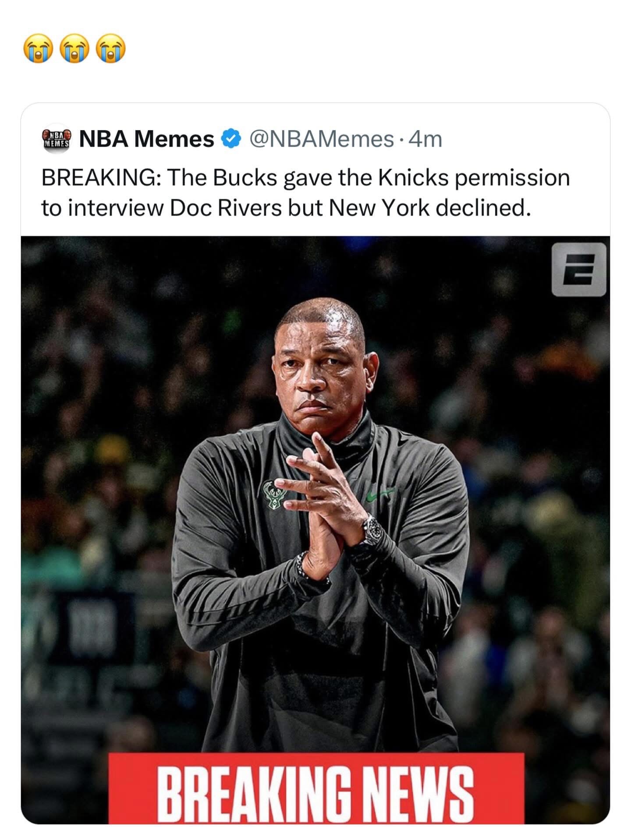The height and width of the screenshot is (840, 631).
Task: Open the NBA Memes display name
Action: [147, 139]
